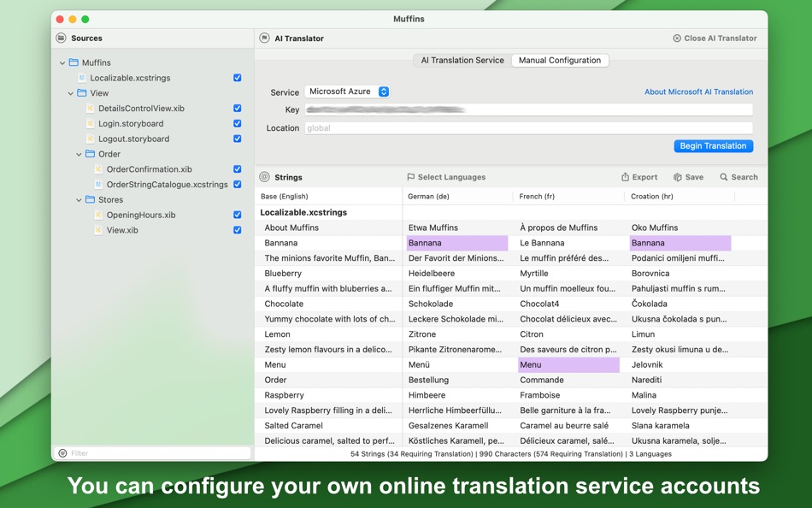
Task: Click the Localizable.xcstrings file icon
Action: coord(81,78)
